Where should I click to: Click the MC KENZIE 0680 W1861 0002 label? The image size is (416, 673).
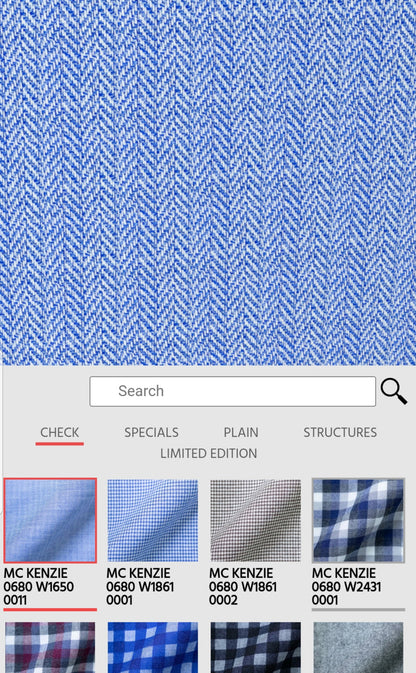point(243,586)
